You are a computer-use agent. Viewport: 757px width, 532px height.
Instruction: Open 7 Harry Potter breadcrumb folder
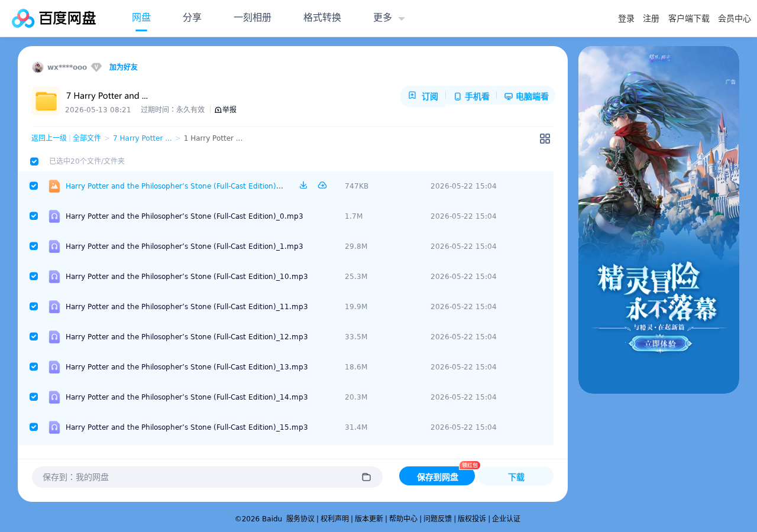[x=143, y=138]
